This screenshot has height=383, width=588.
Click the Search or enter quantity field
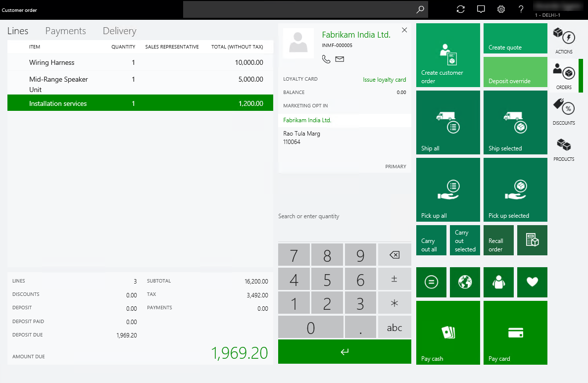pyautogui.click(x=344, y=216)
